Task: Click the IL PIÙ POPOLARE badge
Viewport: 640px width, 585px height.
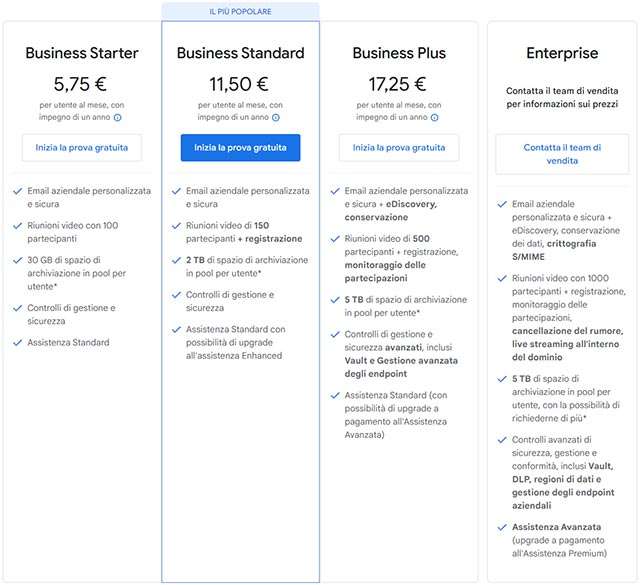Action: 240,10
